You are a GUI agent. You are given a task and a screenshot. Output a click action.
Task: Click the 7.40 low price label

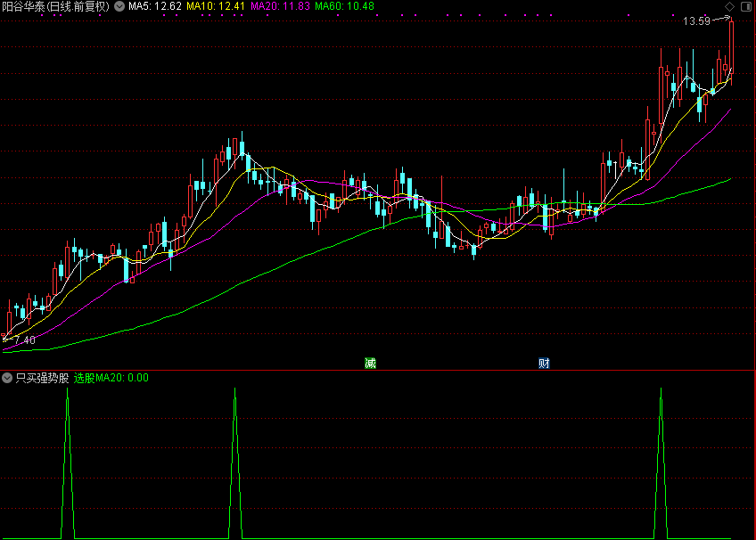pos(25,340)
